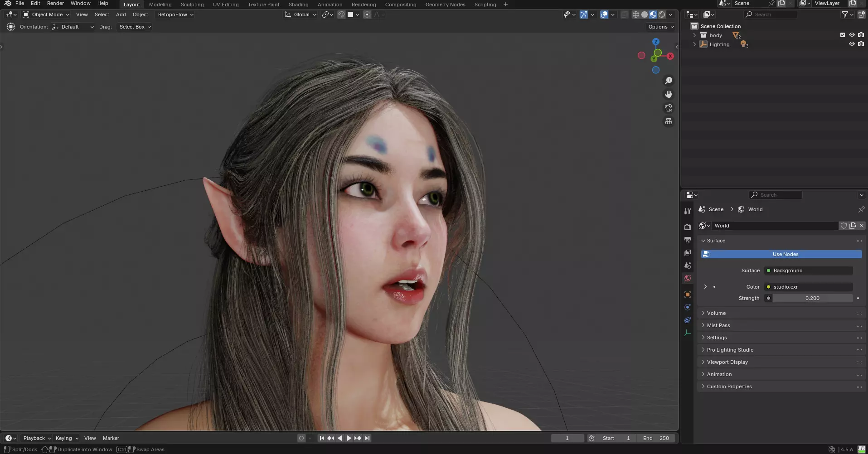Open Select Box drag dropdown
868x454 pixels.
135,27
